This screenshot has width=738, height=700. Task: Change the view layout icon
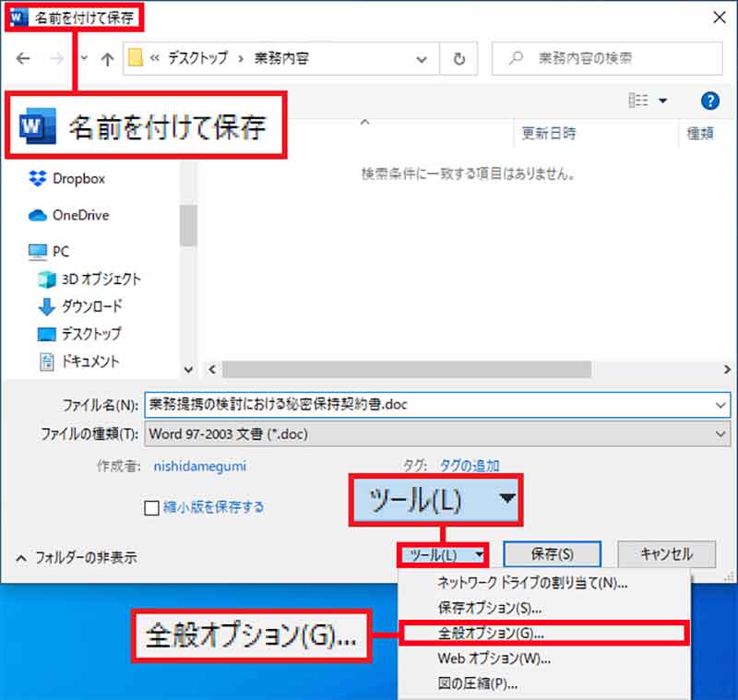tap(638, 101)
